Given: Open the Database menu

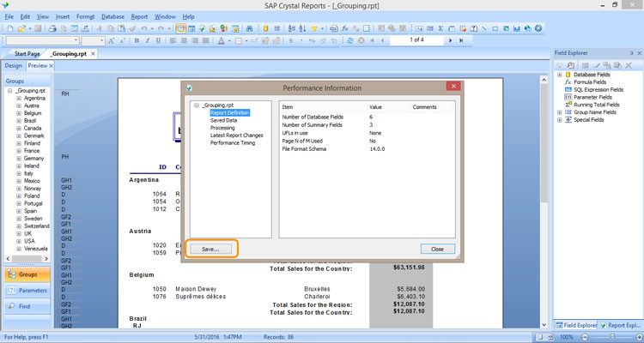Looking at the screenshot, I should pyautogui.click(x=113, y=17).
